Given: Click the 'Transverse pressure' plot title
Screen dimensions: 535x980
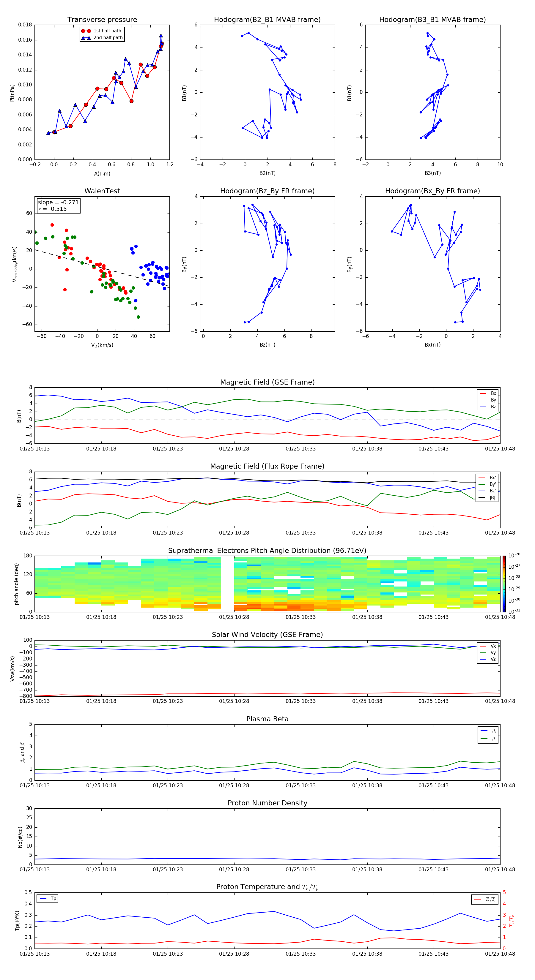Looking at the screenshot, I should pos(102,20).
